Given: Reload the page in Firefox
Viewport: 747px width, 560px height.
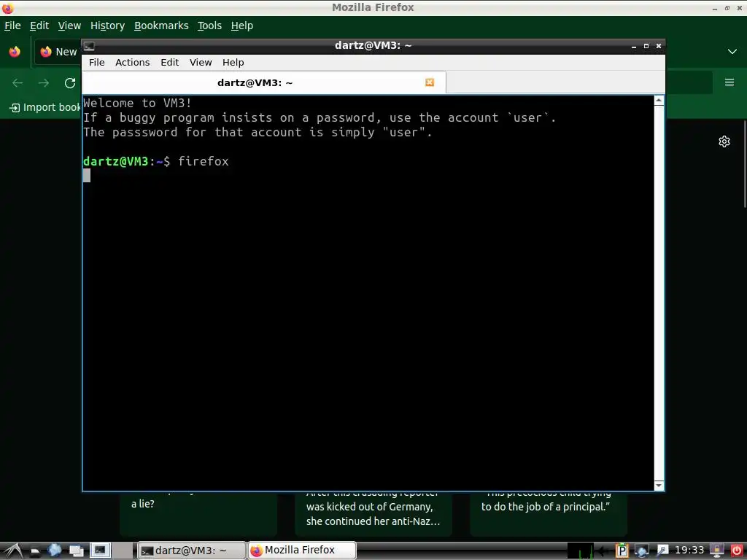Looking at the screenshot, I should point(70,83).
